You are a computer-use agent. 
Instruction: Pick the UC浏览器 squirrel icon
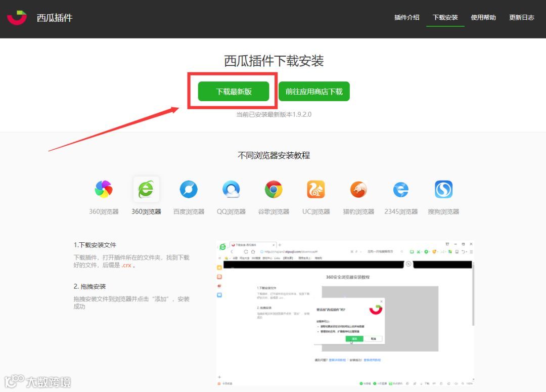tap(316, 189)
